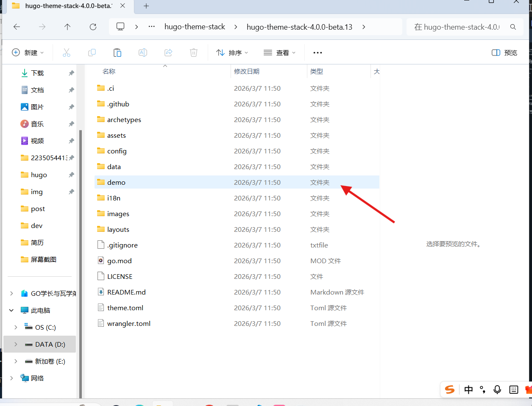Click the Refresh button in navigation bar
The width and height of the screenshot is (532, 406).
93,27
